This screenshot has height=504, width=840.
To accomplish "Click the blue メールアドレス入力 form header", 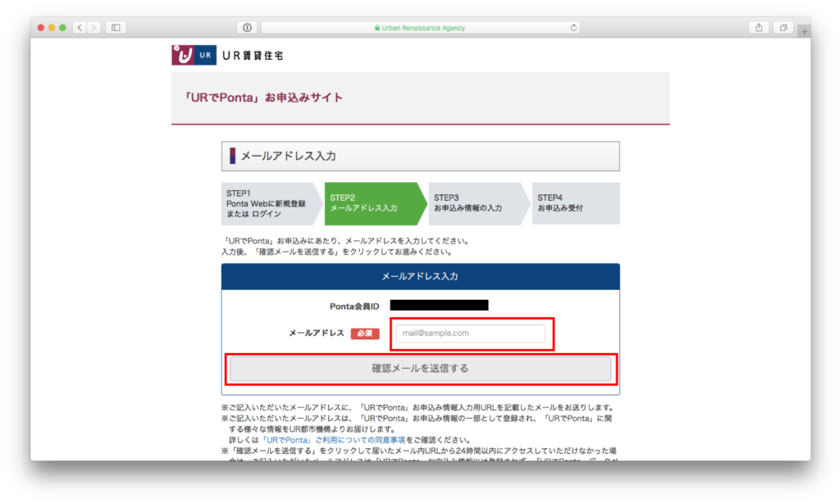I will pyautogui.click(x=421, y=277).
